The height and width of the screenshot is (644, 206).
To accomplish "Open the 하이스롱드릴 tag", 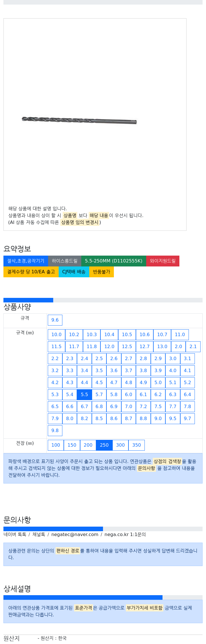I will pos(65,261).
